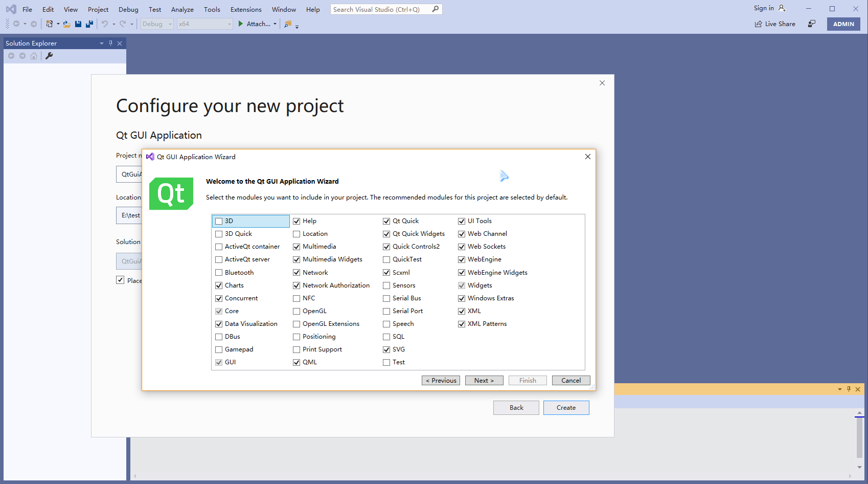Open the Project menu
Viewport: 868px width, 484px height.
pos(98,9)
